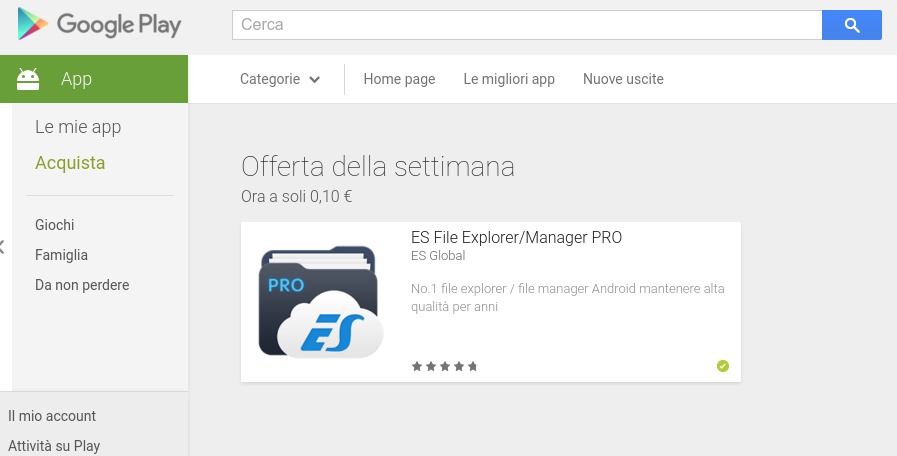
Task: Click Da non perdere link
Action: (x=82, y=285)
